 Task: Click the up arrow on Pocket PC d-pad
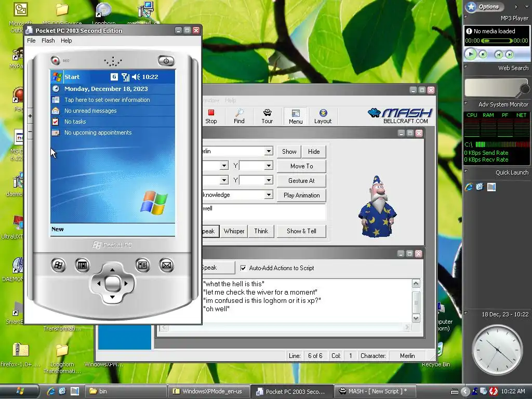click(x=112, y=270)
